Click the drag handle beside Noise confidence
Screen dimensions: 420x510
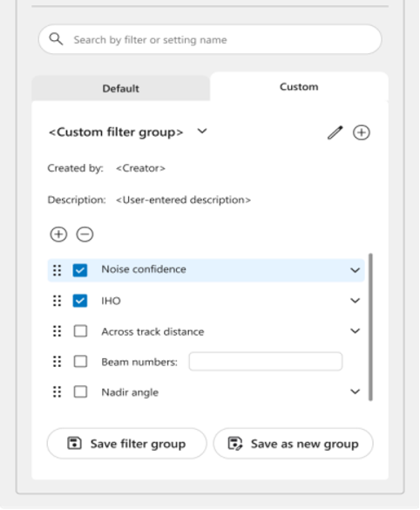[x=58, y=270]
